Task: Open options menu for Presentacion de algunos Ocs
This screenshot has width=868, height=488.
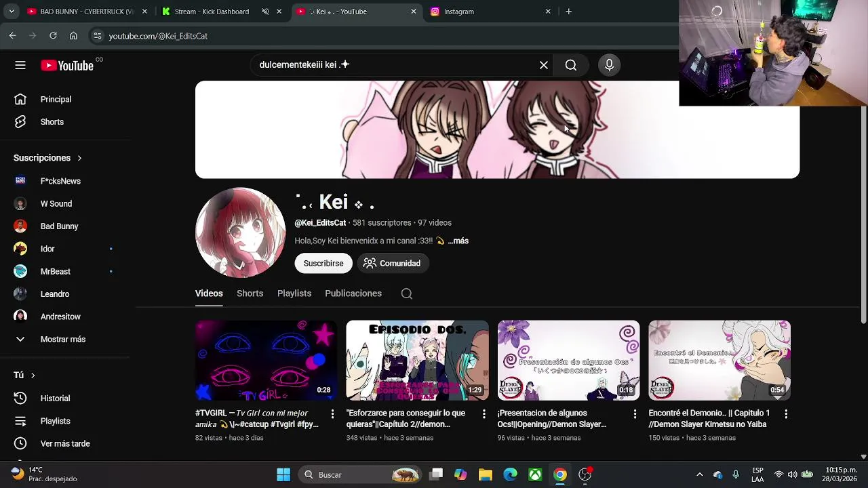Action: [x=635, y=413]
